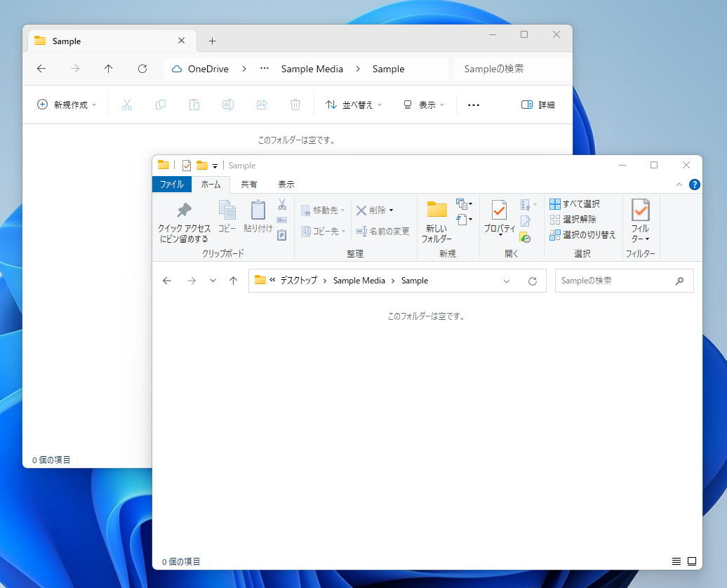Viewport: 727px width, 588px height.
Task: Click the breadcrumb ellipsis in back window
Action: pyautogui.click(x=265, y=69)
